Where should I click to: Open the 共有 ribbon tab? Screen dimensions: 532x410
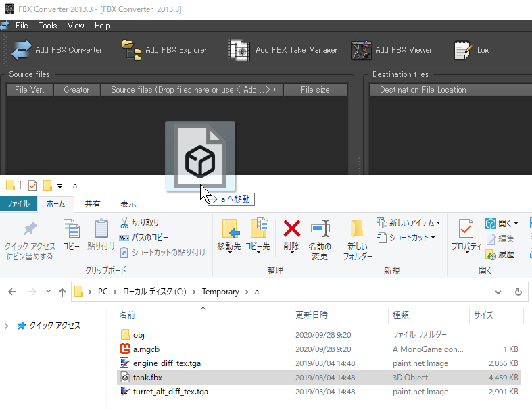(x=93, y=204)
